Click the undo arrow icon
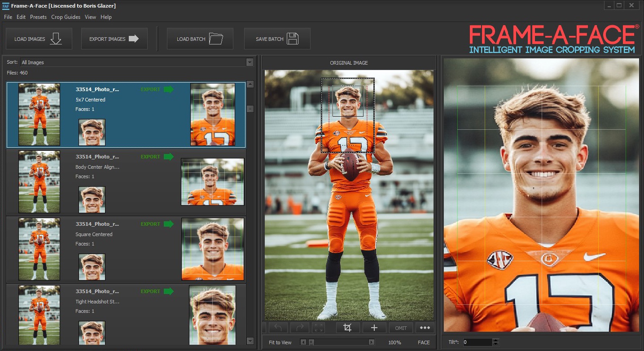The image size is (644, 351). (278, 328)
